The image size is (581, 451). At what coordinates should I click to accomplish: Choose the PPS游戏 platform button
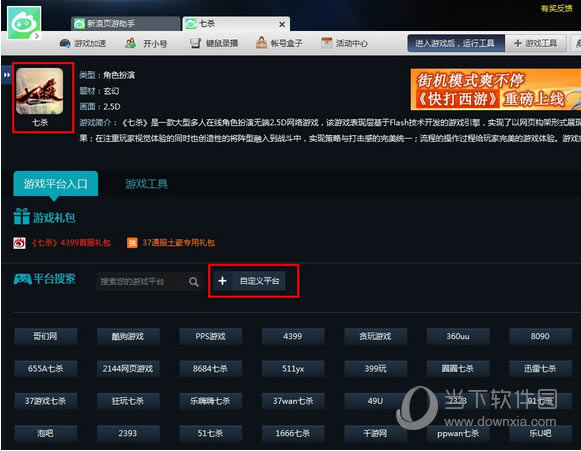click(x=210, y=336)
